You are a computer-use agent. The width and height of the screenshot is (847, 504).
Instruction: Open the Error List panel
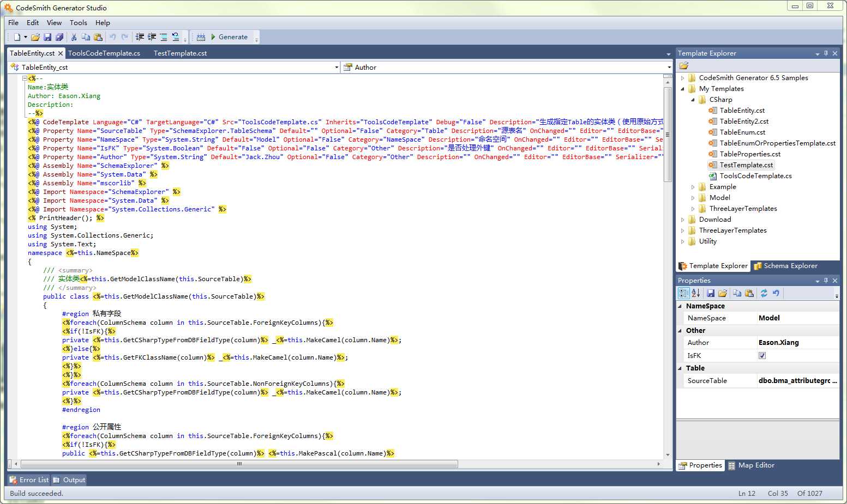point(29,480)
